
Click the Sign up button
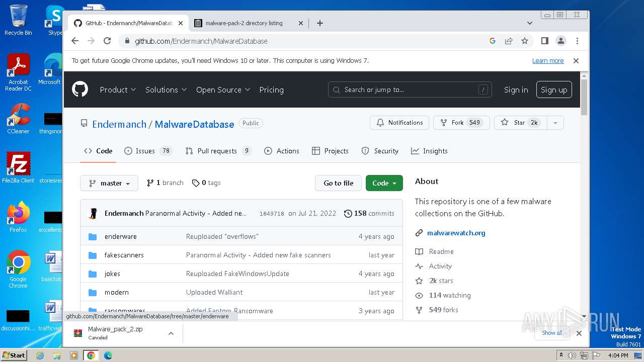pos(554,89)
